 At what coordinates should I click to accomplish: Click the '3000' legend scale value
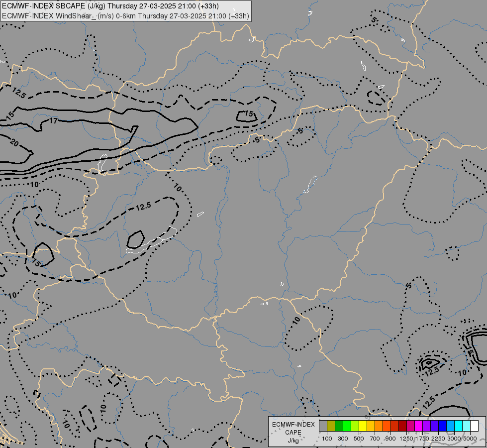tap(454, 439)
